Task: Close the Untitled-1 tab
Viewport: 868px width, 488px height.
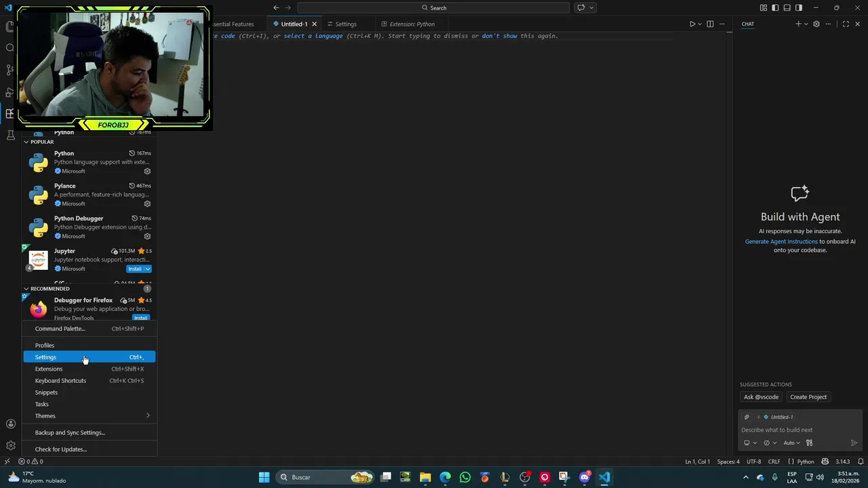Action: [314, 24]
